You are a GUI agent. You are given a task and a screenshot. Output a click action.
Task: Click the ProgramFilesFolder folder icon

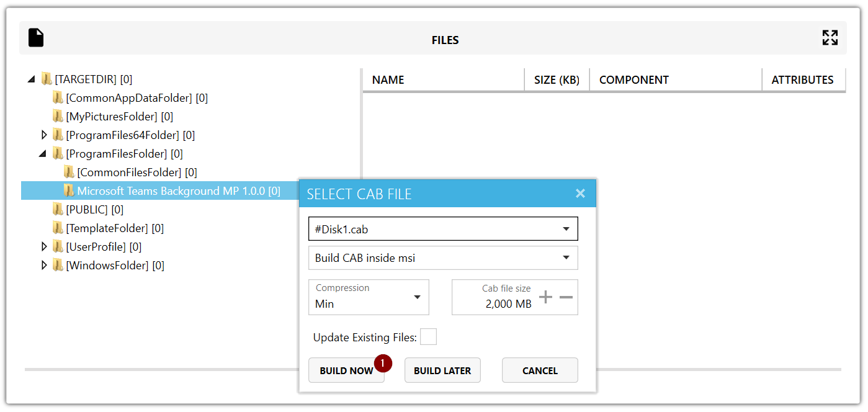click(58, 153)
